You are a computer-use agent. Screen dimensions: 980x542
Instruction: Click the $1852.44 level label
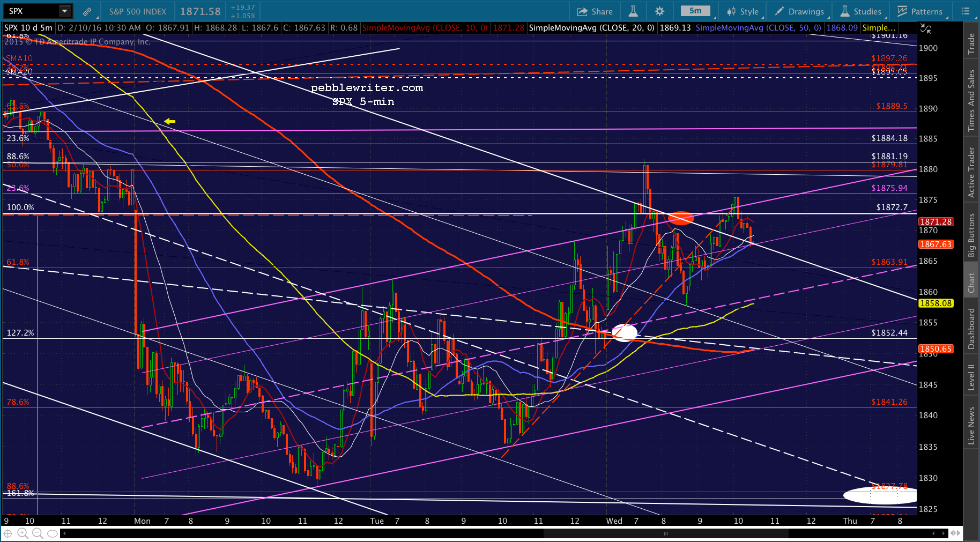(x=890, y=333)
